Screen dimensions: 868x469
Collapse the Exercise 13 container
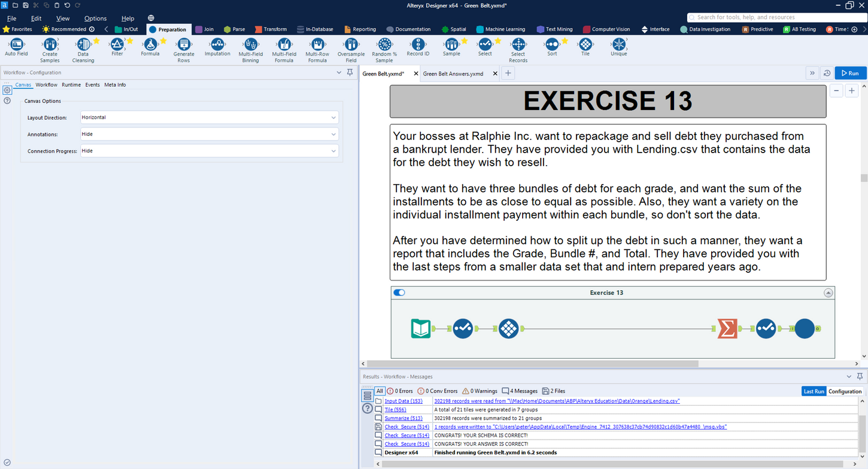point(828,293)
